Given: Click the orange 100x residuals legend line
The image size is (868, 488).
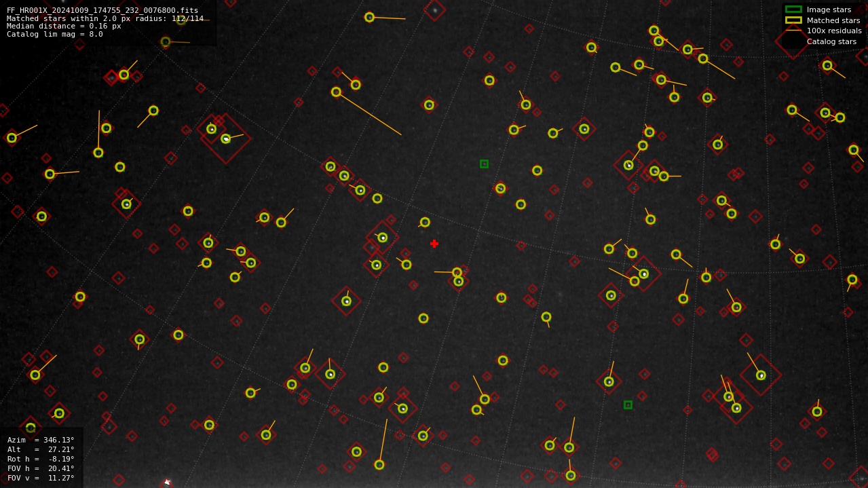Looking at the screenshot, I should pos(793,31).
